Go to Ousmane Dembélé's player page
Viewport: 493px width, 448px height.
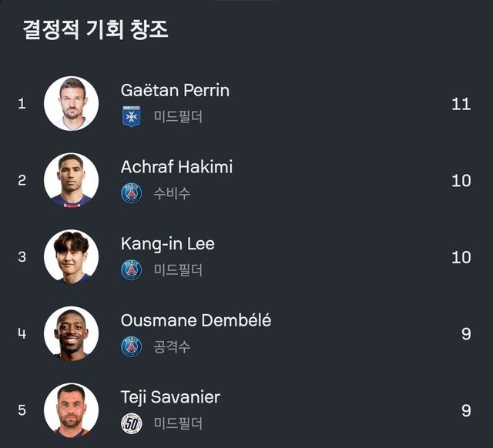click(196, 320)
